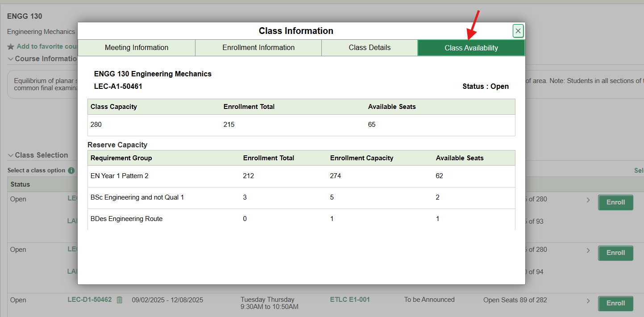Open details chevron for LEC-D1-50462 row

click(588, 301)
